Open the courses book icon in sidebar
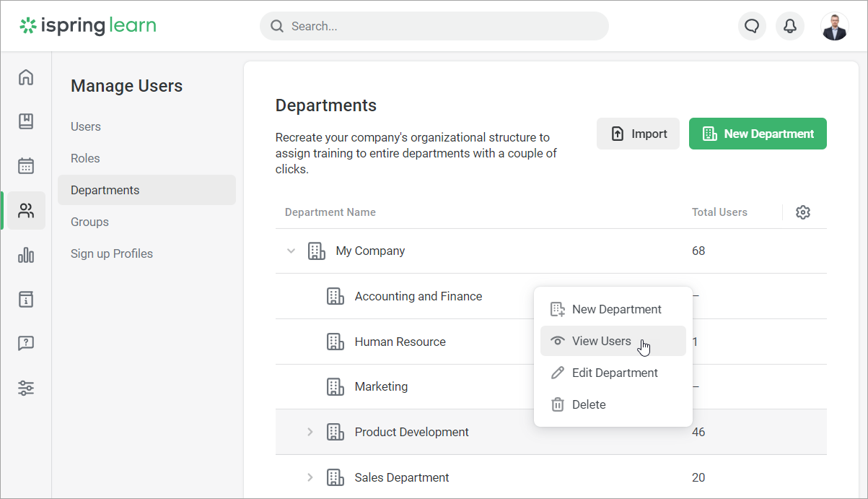 tap(26, 121)
